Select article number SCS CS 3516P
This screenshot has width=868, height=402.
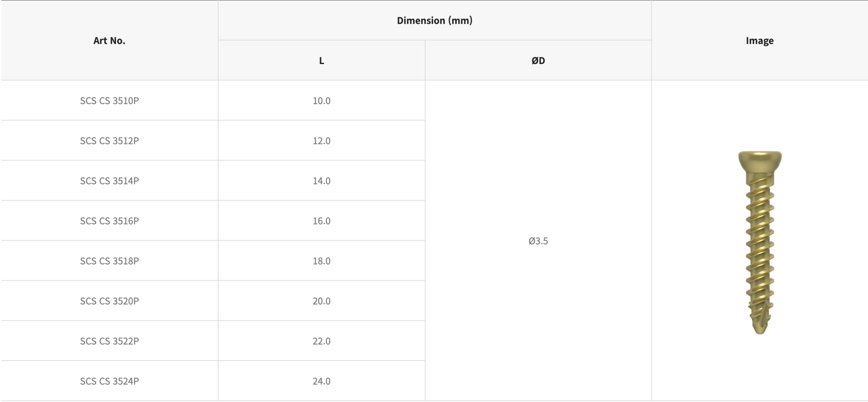[109, 221]
